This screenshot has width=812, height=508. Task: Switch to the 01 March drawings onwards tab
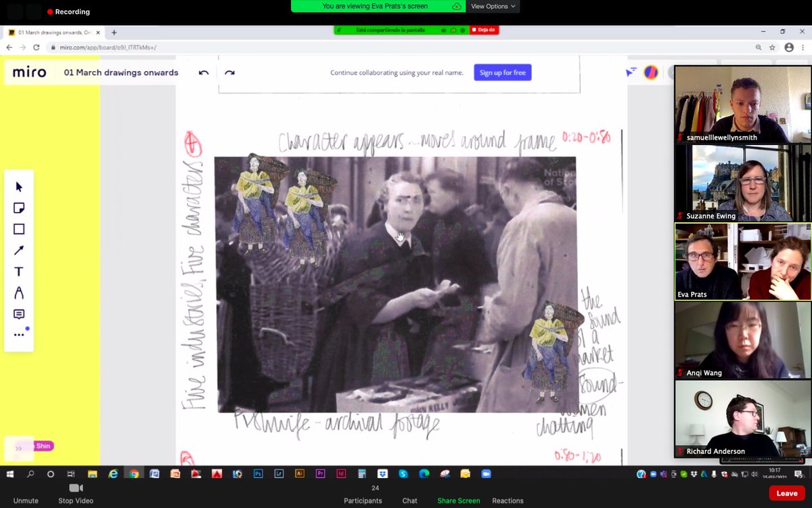tap(55, 32)
